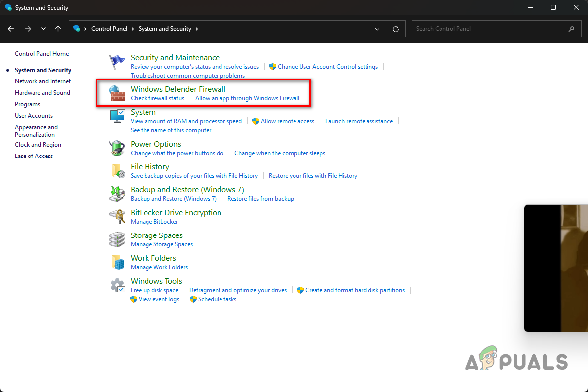Open Work Folders using the blue folder icon

(x=117, y=262)
